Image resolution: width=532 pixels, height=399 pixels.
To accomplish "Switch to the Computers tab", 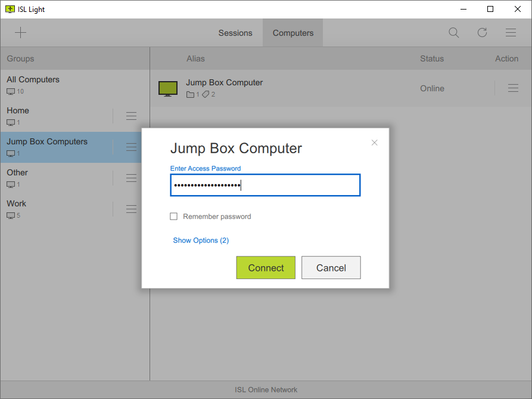I will point(293,33).
